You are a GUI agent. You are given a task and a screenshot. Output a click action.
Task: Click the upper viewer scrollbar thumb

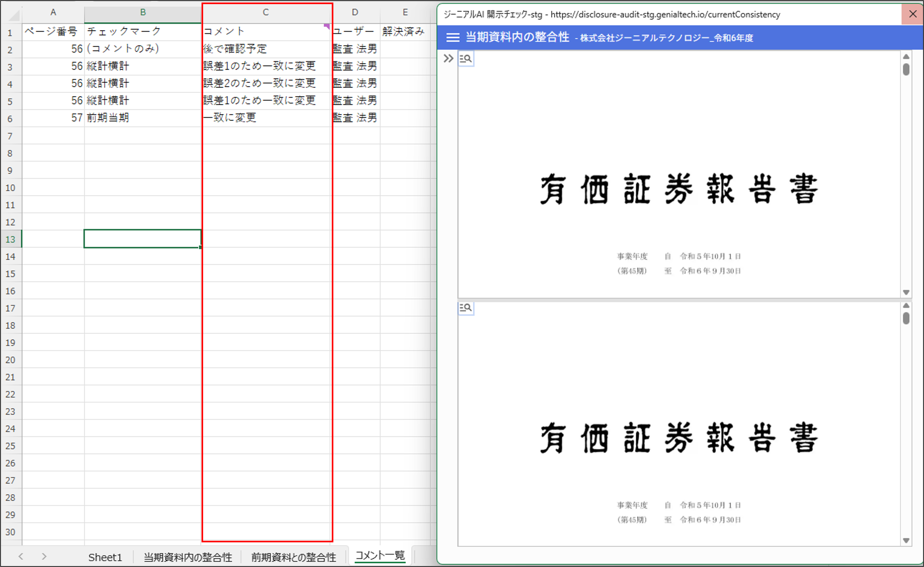pyautogui.click(x=906, y=69)
